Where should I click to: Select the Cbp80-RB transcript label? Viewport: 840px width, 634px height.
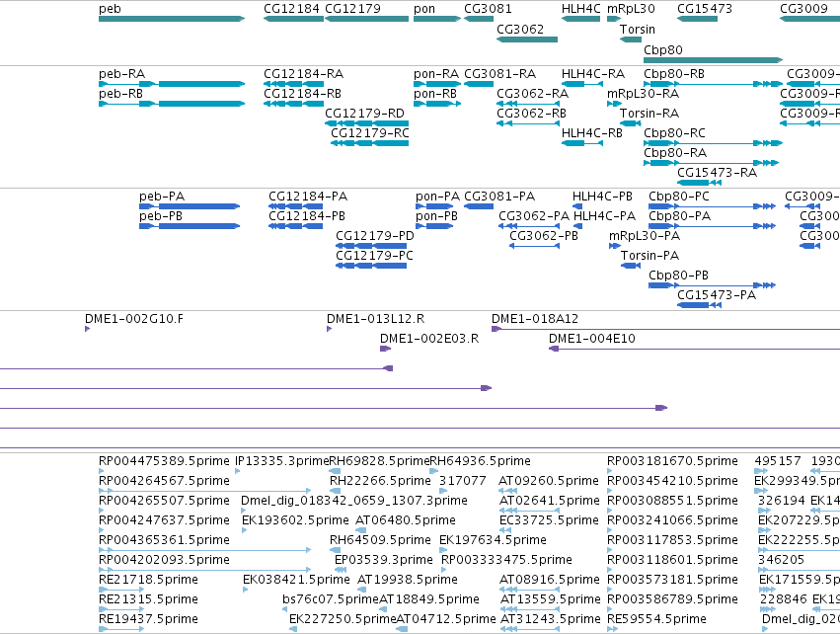[x=674, y=74]
